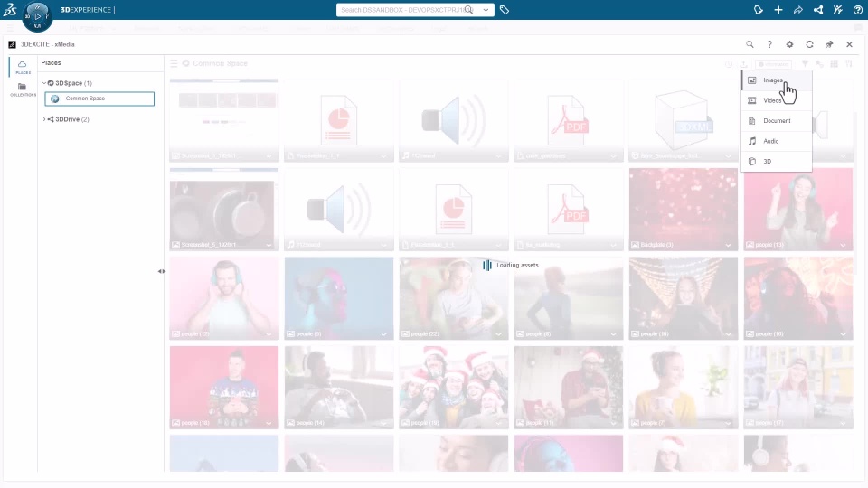This screenshot has width=868, height=488.
Task: Open the top bar Help question mark
Action: point(857,10)
